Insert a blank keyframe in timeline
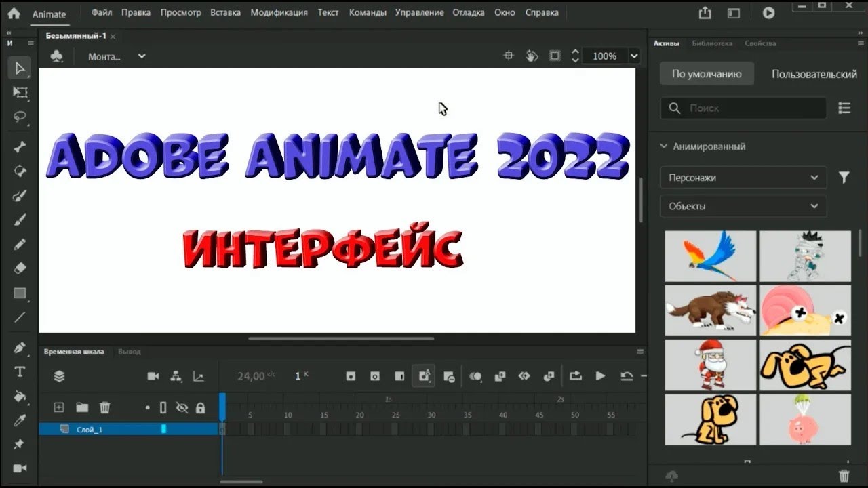The height and width of the screenshot is (488, 868). tap(375, 375)
